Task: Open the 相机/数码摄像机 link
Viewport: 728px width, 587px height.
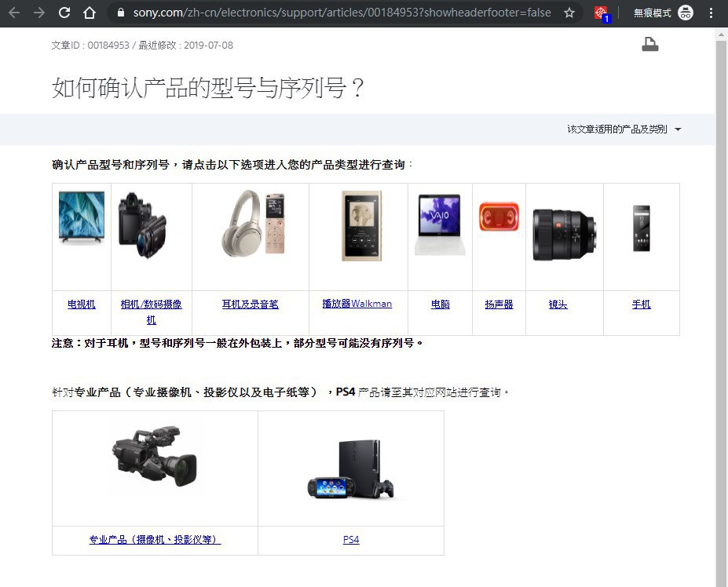Action: [152, 312]
